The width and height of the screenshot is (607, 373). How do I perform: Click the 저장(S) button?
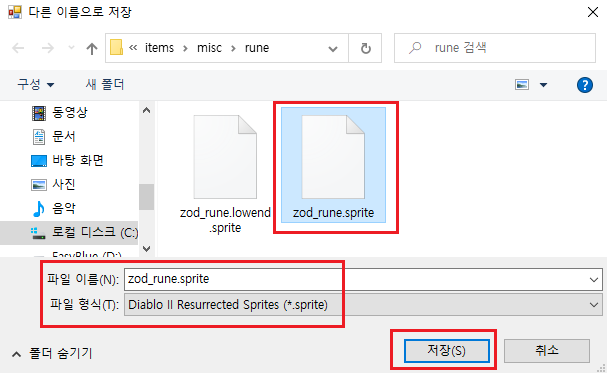coord(447,351)
